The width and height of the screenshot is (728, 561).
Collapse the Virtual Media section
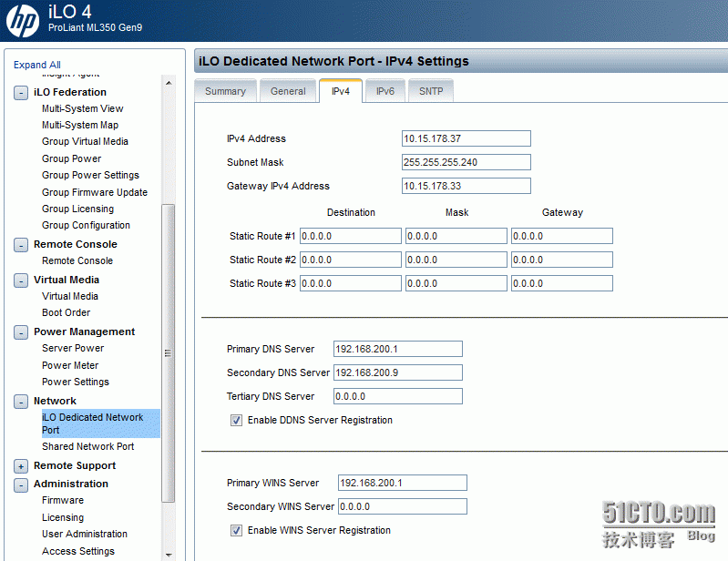21,280
